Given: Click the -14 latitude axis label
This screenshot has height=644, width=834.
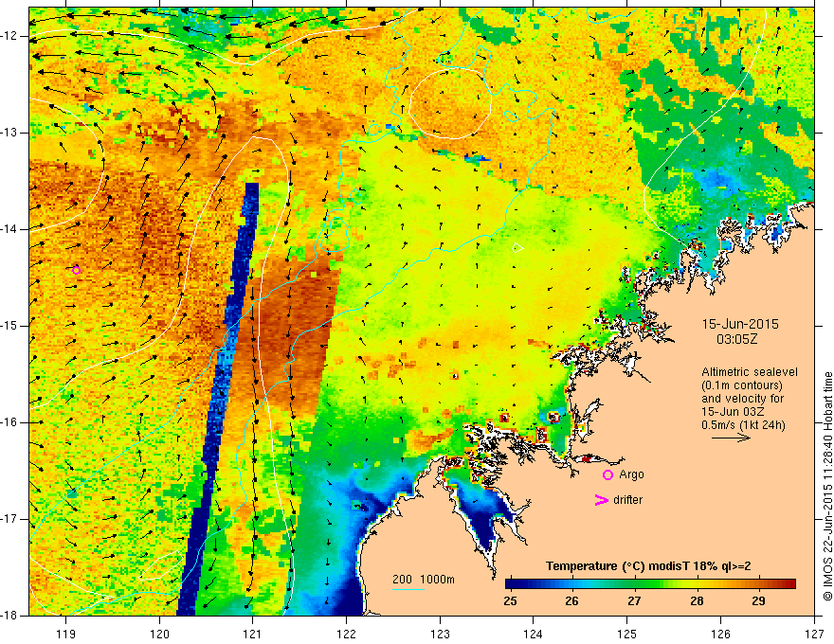Looking at the screenshot, I should (9, 229).
